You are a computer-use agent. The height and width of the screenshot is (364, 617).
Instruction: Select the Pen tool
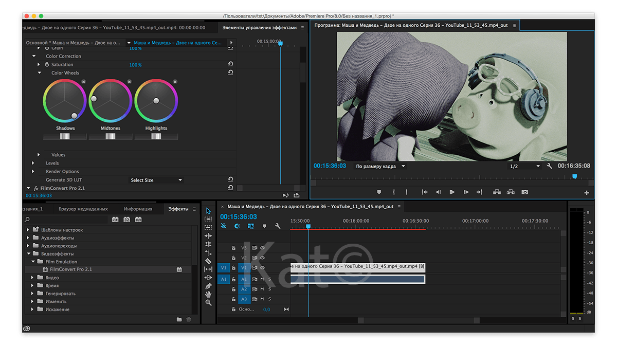(x=208, y=286)
